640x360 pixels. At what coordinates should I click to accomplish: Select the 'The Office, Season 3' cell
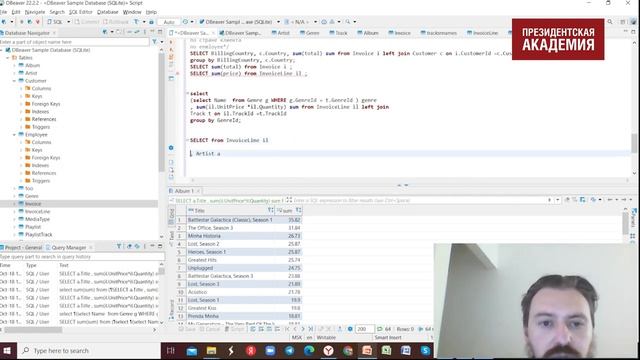[x=231, y=228]
